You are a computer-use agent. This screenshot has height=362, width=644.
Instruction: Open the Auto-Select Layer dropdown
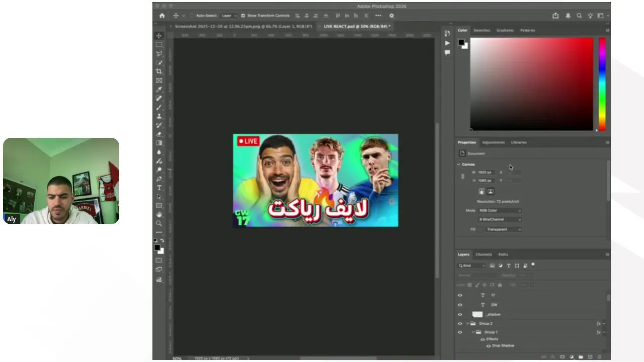coord(229,16)
